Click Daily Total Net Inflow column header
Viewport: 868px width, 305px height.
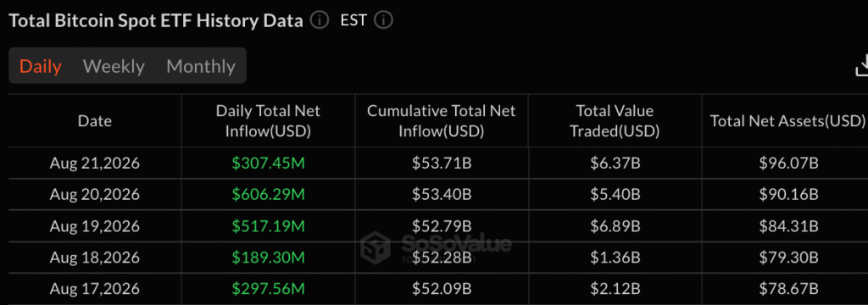coord(268,120)
